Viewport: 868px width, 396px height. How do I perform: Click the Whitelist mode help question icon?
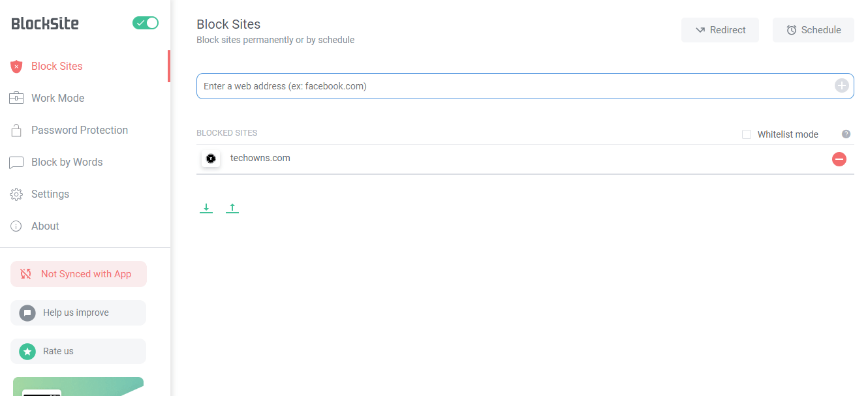click(x=846, y=134)
